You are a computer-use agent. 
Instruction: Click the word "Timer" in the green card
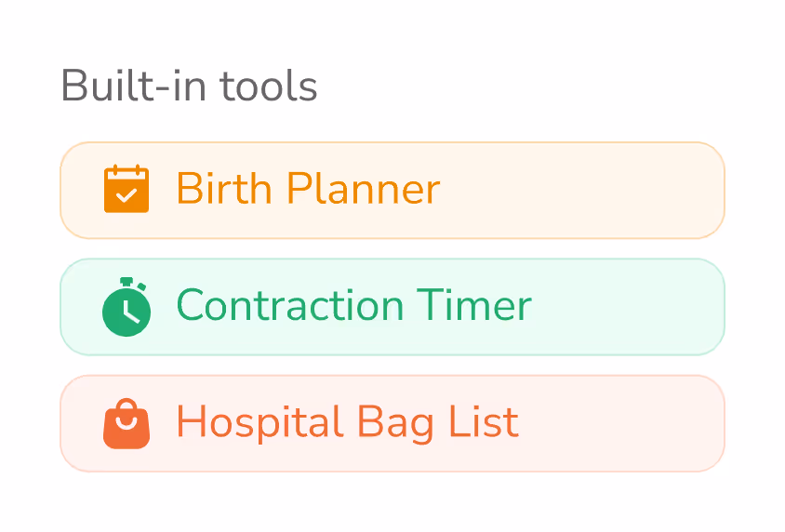point(474,305)
